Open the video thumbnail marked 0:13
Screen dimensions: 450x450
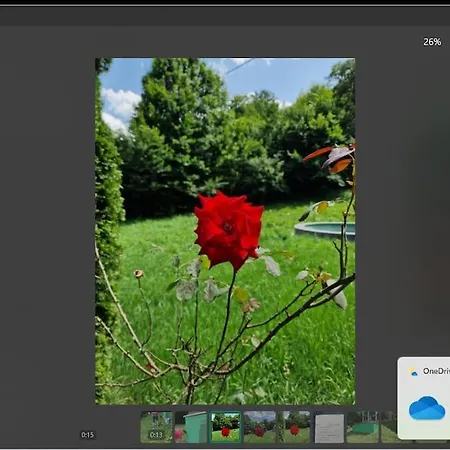coord(156,427)
